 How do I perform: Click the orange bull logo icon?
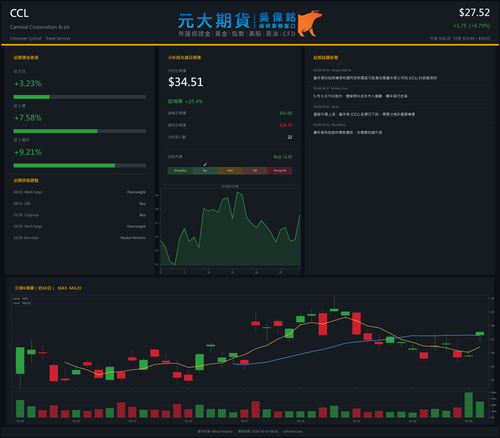click(310, 23)
